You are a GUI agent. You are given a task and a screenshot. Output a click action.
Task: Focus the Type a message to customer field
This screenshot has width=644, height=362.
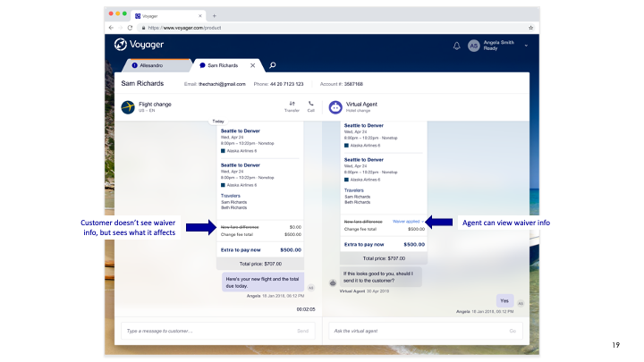click(x=218, y=331)
